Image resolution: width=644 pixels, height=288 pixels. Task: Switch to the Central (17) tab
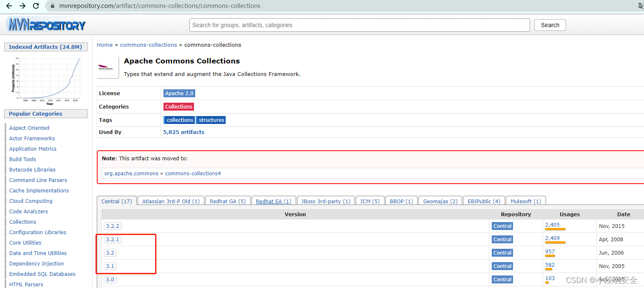click(x=117, y=201)
